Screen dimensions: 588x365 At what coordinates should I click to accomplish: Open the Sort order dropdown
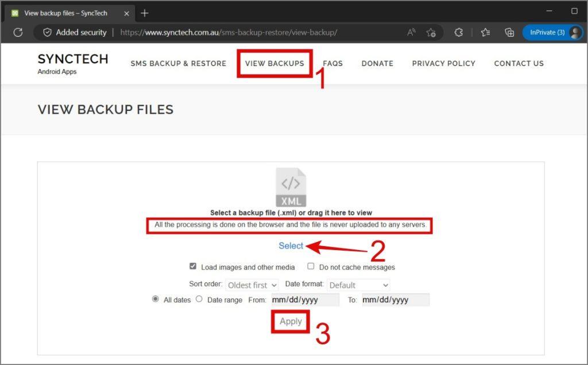pos(252,285)
